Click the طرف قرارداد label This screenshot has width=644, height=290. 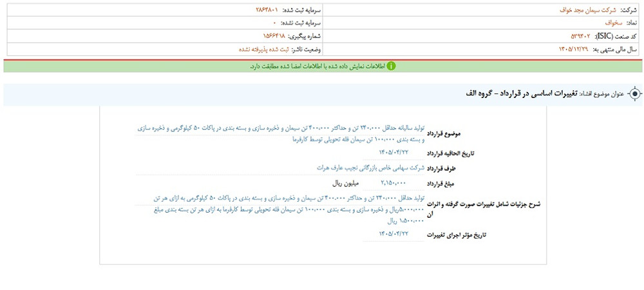pos(442,169)
